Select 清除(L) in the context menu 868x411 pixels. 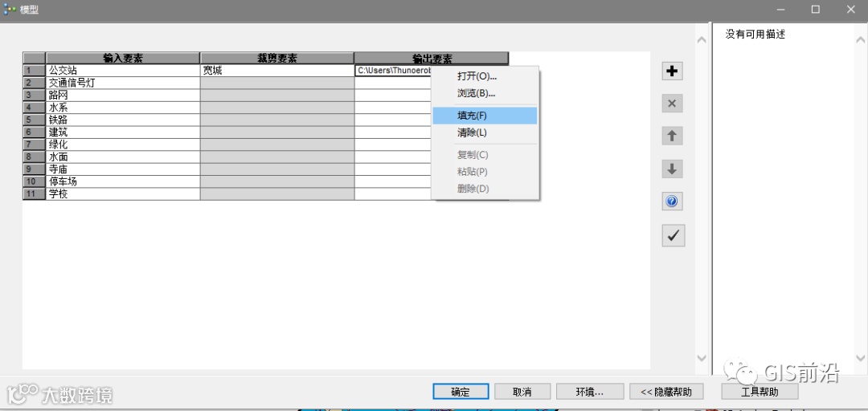[x=485, y=132]
